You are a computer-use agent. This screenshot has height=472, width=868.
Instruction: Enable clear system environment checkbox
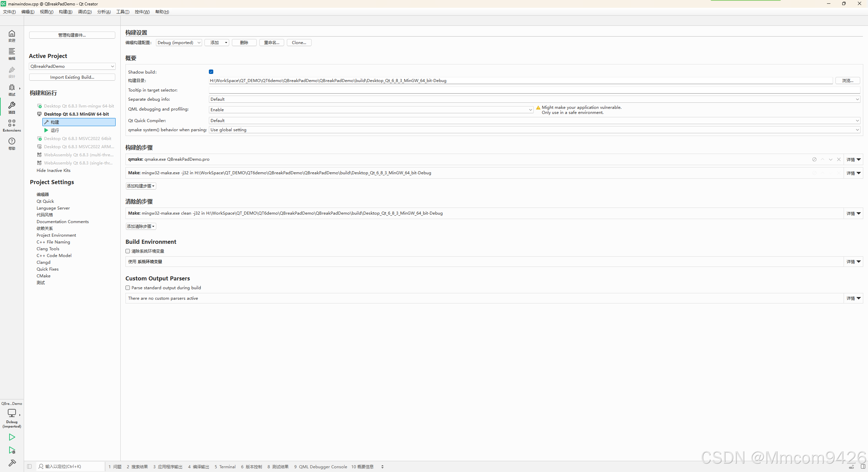[128, 251]
